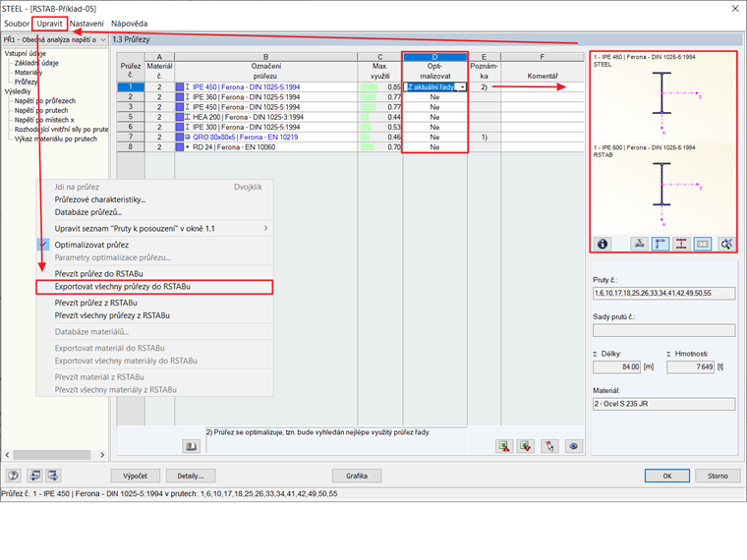Click I-beam icon in cross-section 3 row
747x560 pixels.
coord(188,107)
